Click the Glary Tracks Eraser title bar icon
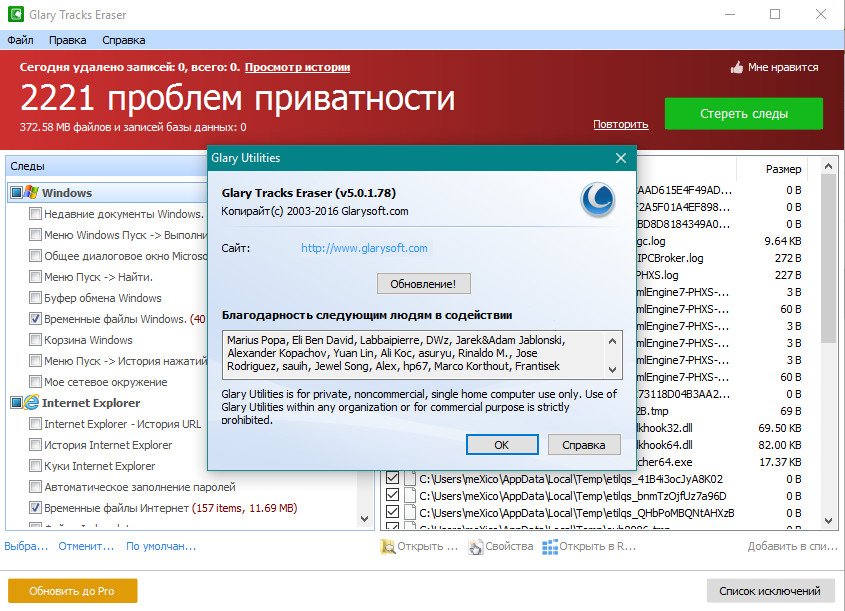Image resolution: width=845 pixels, height=611 pixels. coord(16,14)
